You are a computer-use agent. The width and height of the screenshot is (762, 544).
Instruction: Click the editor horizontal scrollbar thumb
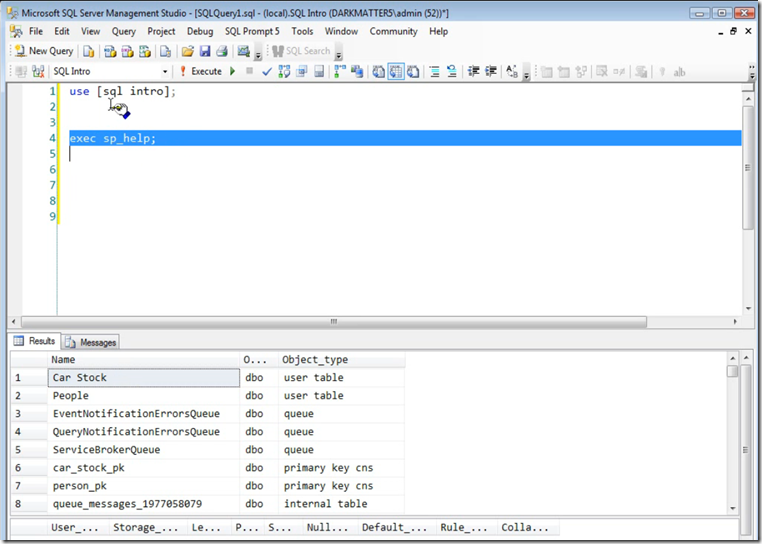[x=334, y=322]
